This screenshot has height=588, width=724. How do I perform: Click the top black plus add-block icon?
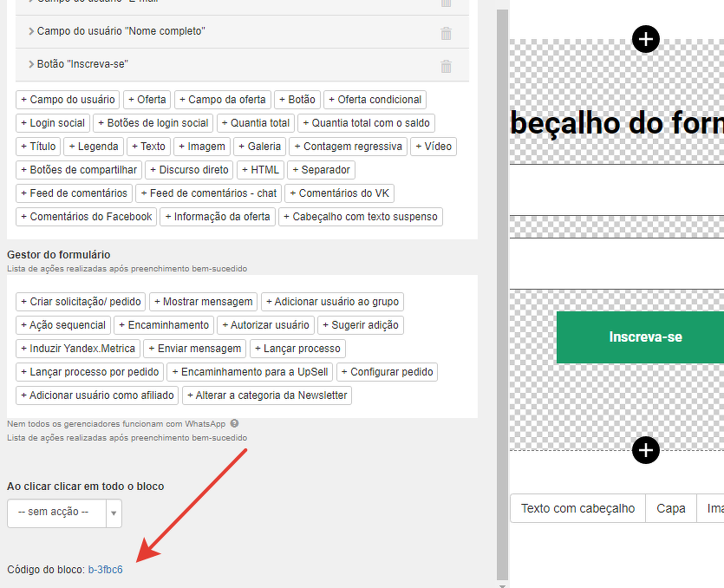coord(646,39)
